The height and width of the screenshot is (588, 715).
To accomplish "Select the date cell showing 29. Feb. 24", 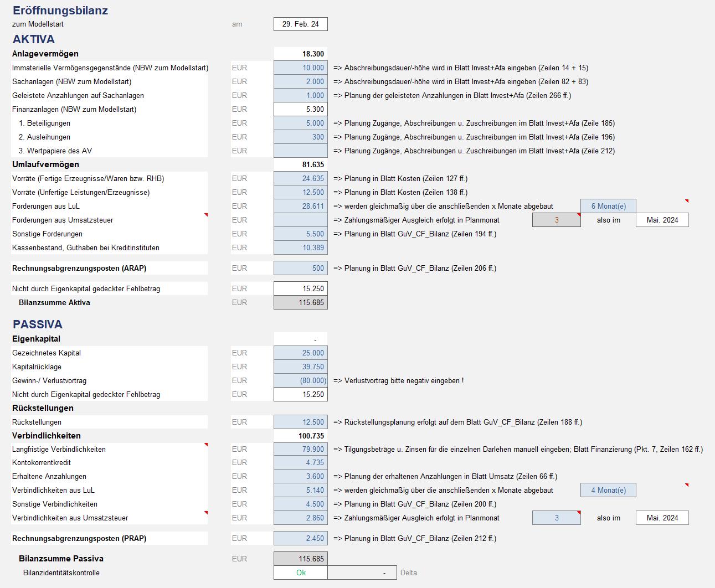I will (x=301, y=24).
